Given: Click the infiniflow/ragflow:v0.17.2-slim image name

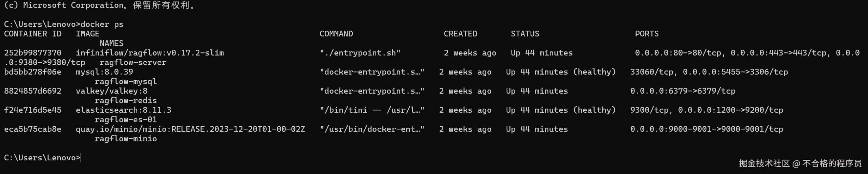Looking at the screenshot, I should tap(150, 53).
